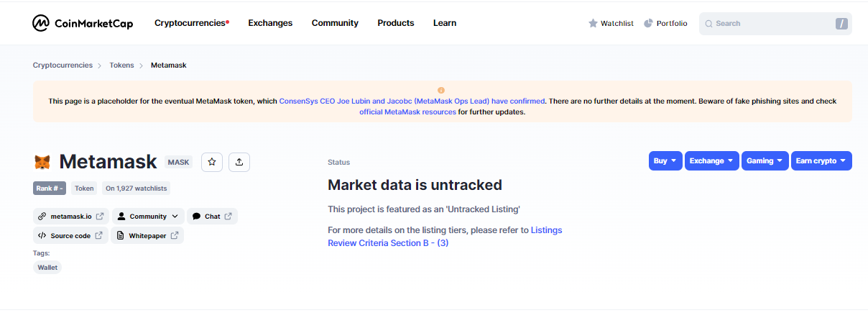Add Metamask to watchlist via star icon

coord(212,162)
